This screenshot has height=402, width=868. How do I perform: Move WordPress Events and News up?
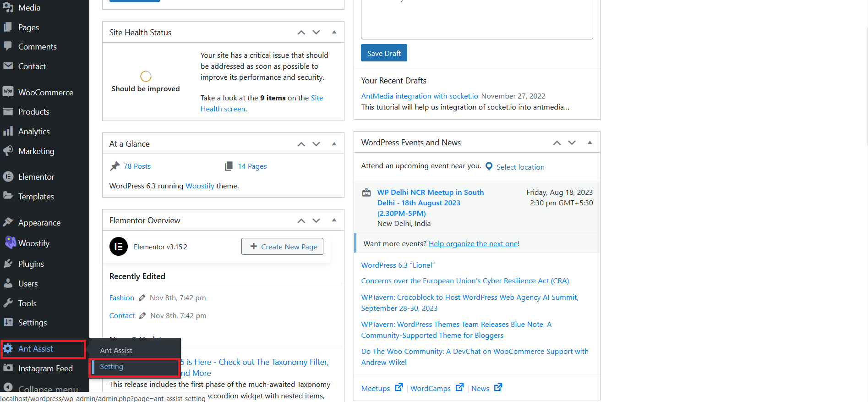pyautogui.click(x=557, y=143)
